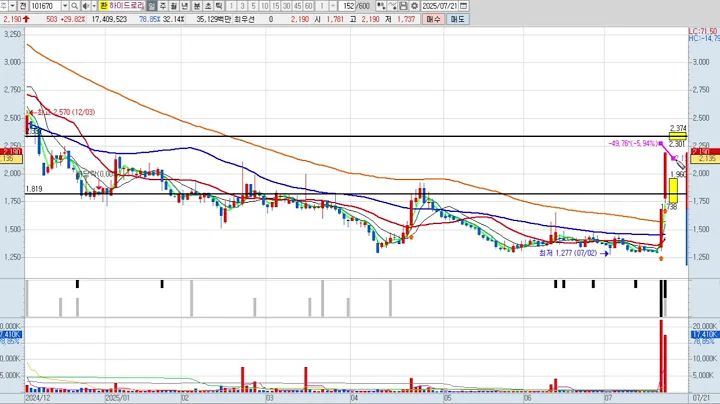This screenshot has height=404, width=720.
Task: Open the custom interval dropdown arrow
Action: [333, 6]
